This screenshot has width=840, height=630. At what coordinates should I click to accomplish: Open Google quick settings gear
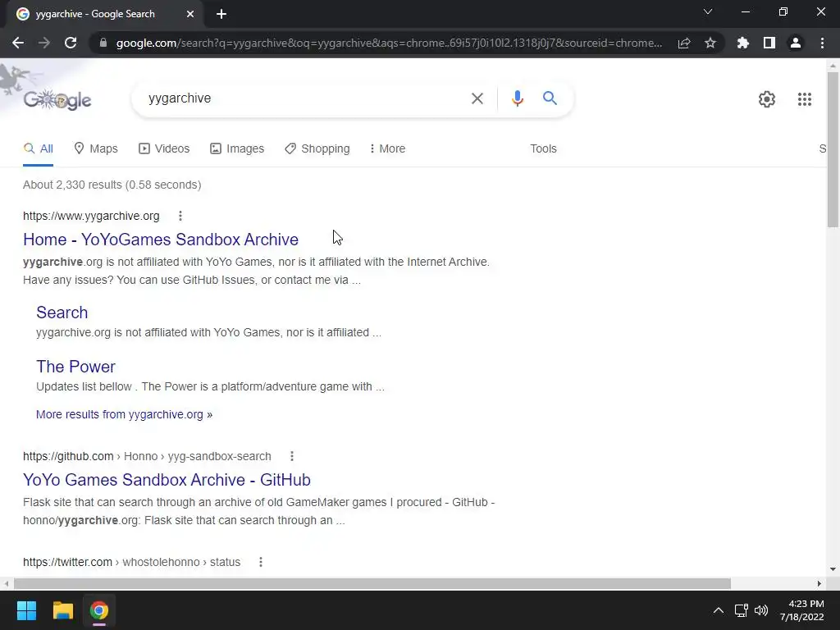point(767,99)
